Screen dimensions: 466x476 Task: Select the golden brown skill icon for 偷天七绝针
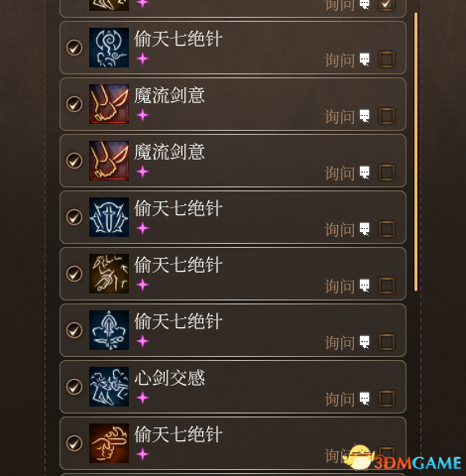[109, 274]
